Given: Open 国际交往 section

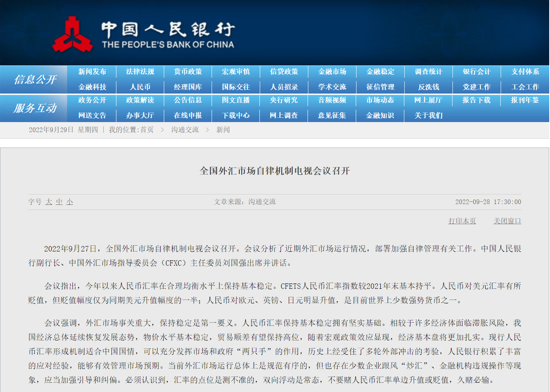Looking at the screenshot, I should [x=236, y=87].
